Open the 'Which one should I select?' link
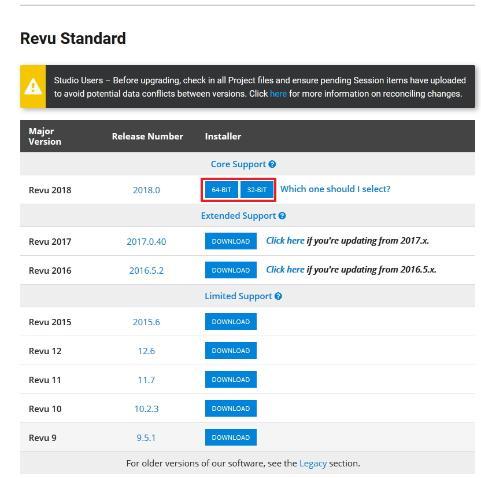The width and height of the screenshot is (481, 478). 335,189
